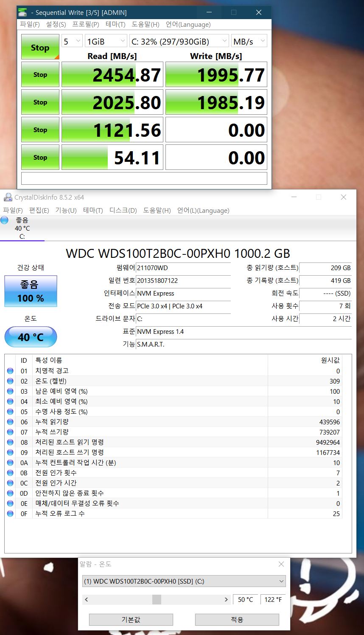The width and height of the screenshot is (364, 635).
Task: Click status dot for 03 남은 예비 영역
Action: click(x=11, y=391)
